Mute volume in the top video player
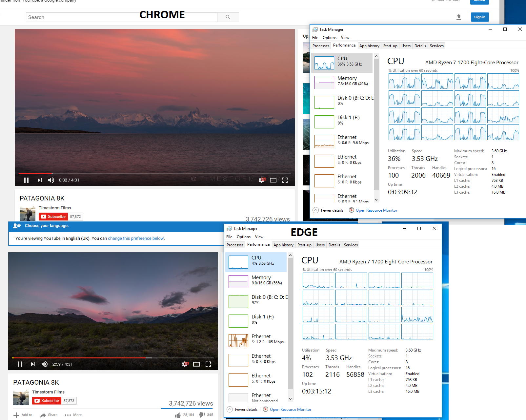The image size is (526, 420). (x=51, y=180)
